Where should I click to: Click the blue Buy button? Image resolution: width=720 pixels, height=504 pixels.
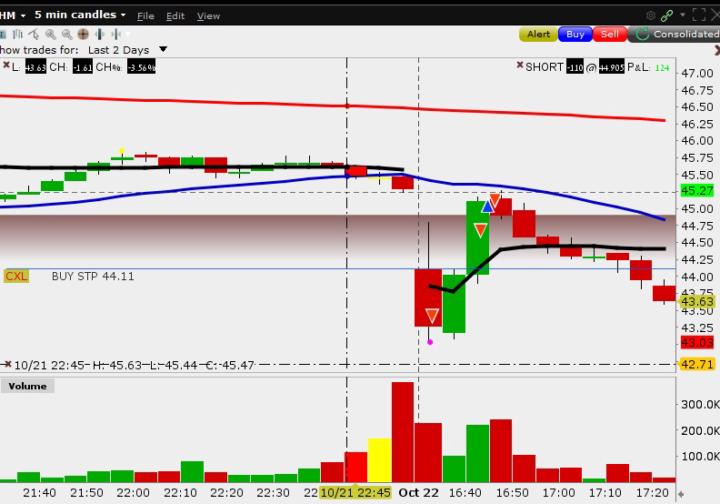tap(575, 34)
